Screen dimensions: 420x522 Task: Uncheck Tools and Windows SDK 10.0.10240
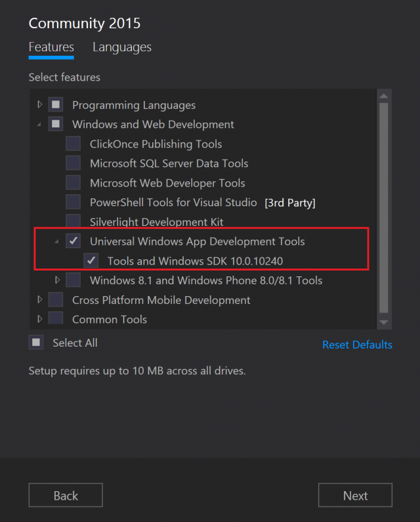pos(91,261)
